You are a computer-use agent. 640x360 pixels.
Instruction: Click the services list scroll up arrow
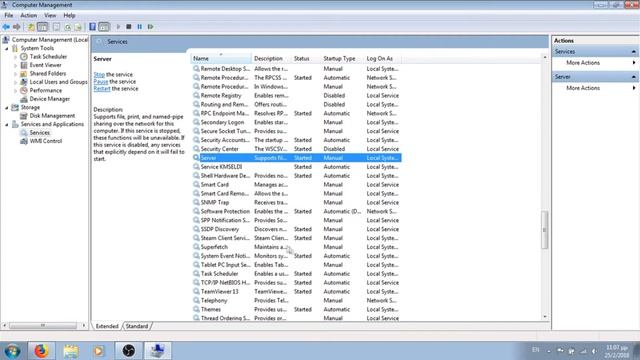click(544, 58)
